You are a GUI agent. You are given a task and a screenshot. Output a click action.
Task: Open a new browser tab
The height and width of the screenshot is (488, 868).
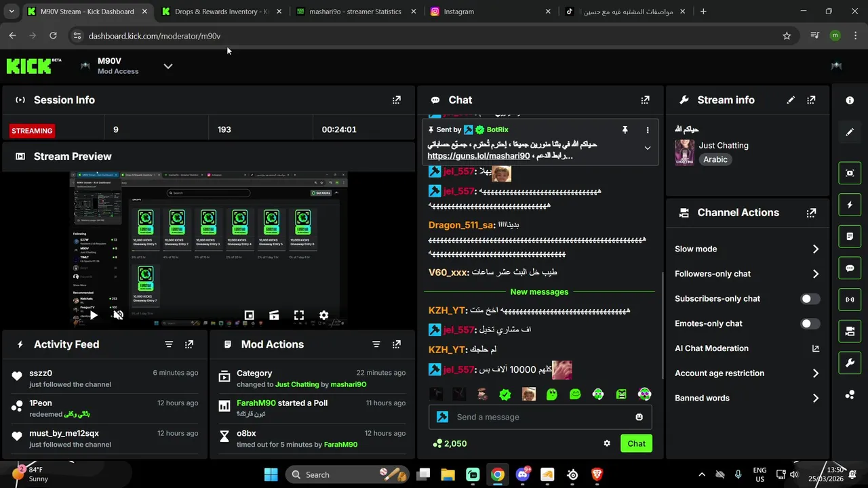[703, 12]
